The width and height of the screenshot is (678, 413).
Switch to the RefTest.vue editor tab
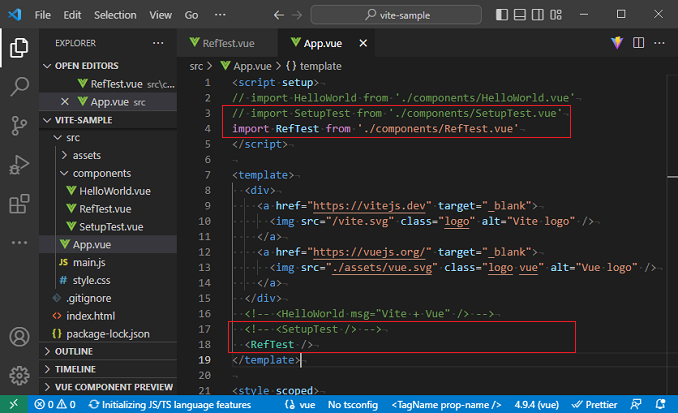pos(228,43)
